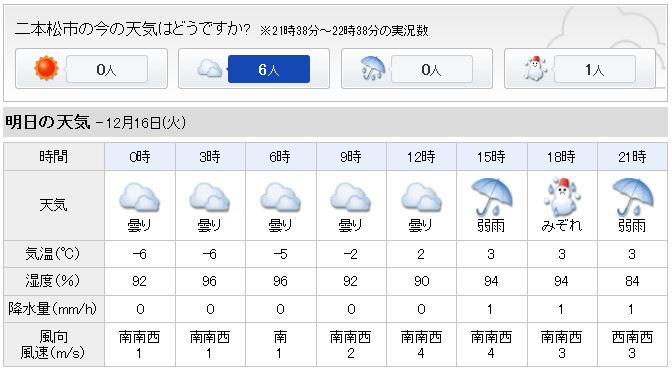Click the 明日の天気 section heading
Screen dimensions: 672x370
[48, 123]
